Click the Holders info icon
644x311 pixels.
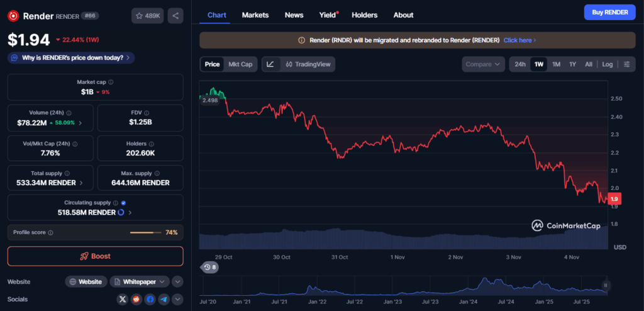tap(152, 144)
